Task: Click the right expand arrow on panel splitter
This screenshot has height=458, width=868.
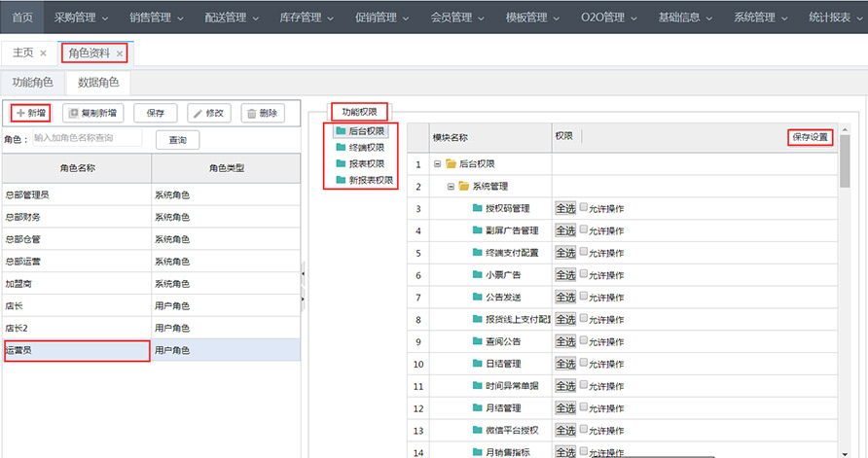Action: tap(303, 299)
